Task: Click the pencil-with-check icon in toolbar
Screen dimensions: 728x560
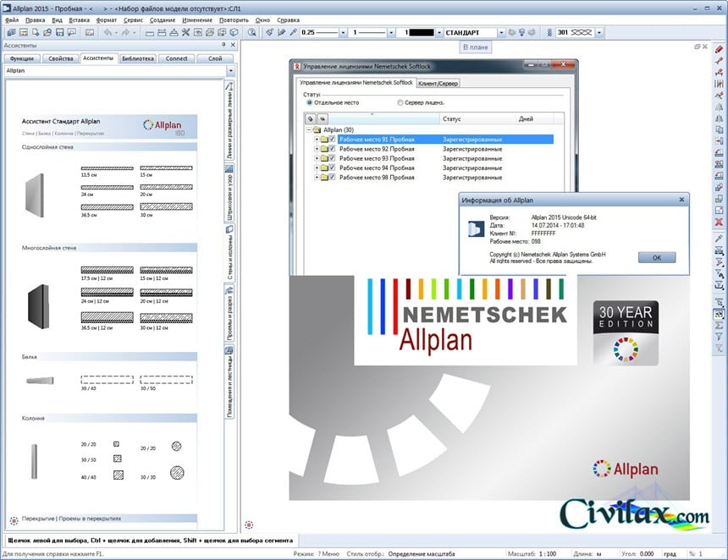Action: click(x=281, y=32)
